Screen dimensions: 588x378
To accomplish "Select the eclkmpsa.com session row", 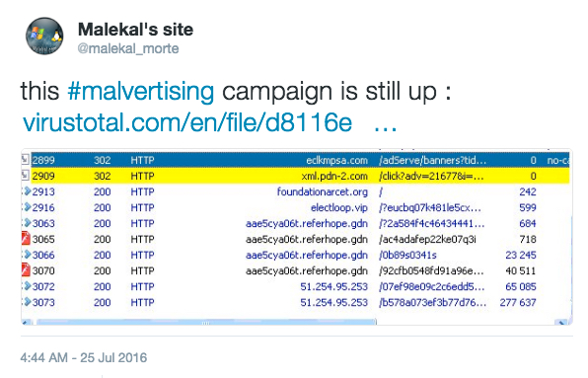I will click(296, 160).
